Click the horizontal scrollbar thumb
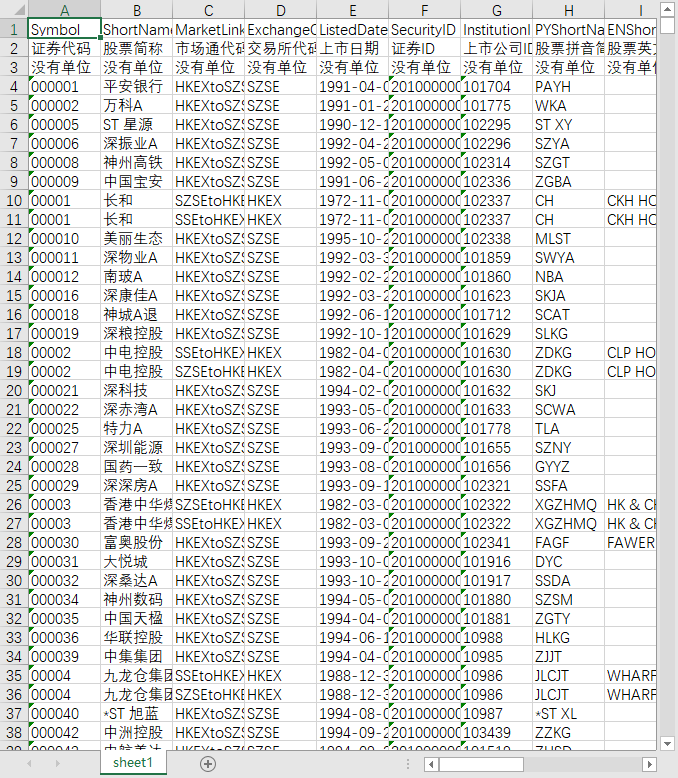Viewport: 678px width, 778px height. [481, 764]
